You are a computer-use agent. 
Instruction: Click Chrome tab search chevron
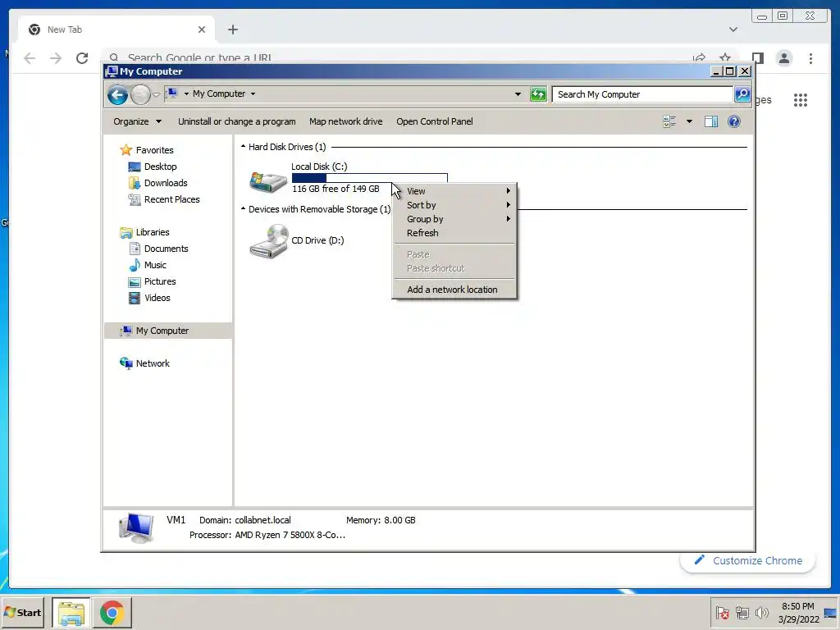733,30
